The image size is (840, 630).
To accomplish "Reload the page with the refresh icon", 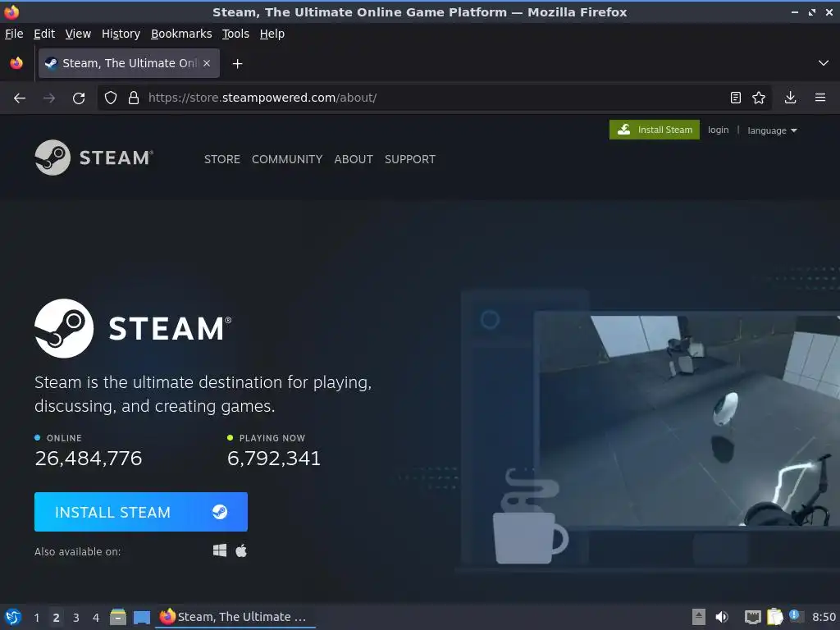I will point(79,98).
